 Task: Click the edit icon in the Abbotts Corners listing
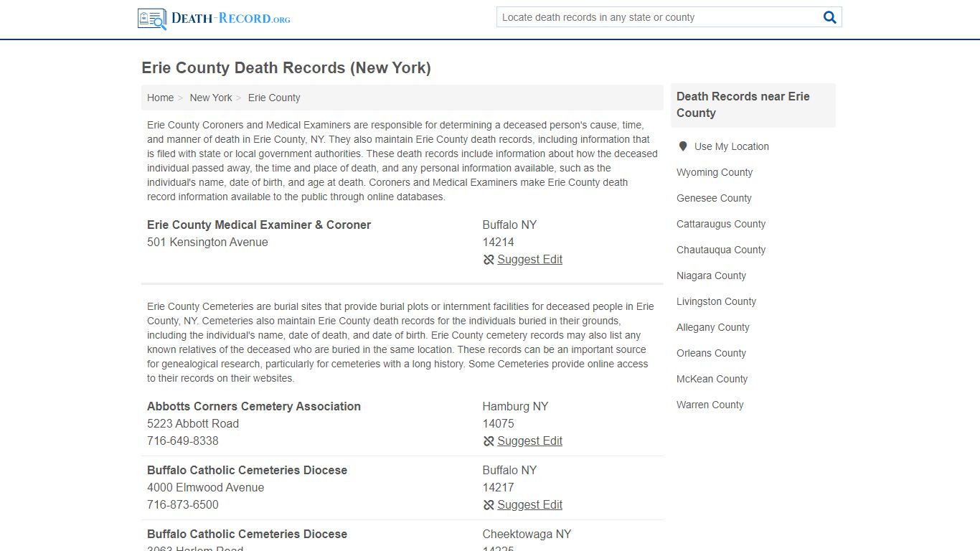[x=489, y=441]
